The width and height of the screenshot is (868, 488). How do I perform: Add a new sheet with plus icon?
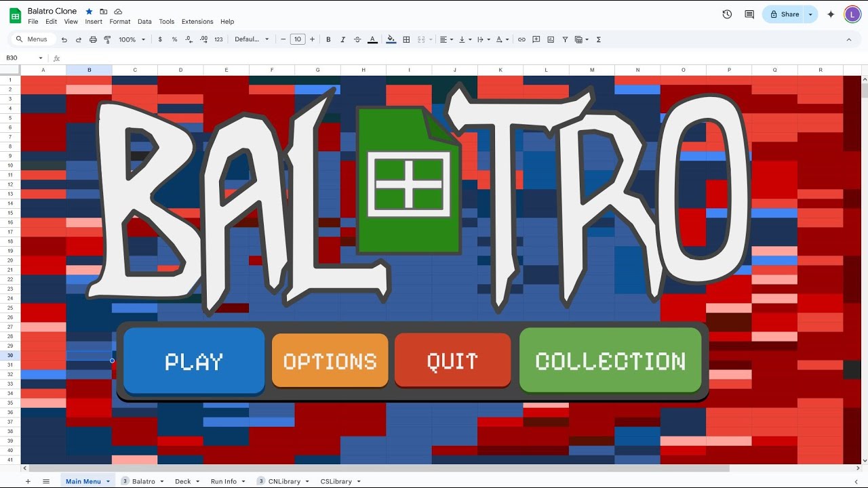tap(28, 481)
